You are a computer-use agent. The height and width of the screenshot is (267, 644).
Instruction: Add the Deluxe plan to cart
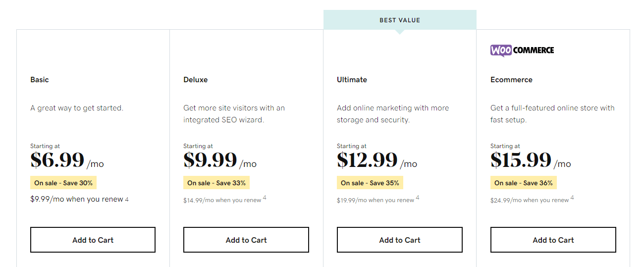[x=246, y=240]
